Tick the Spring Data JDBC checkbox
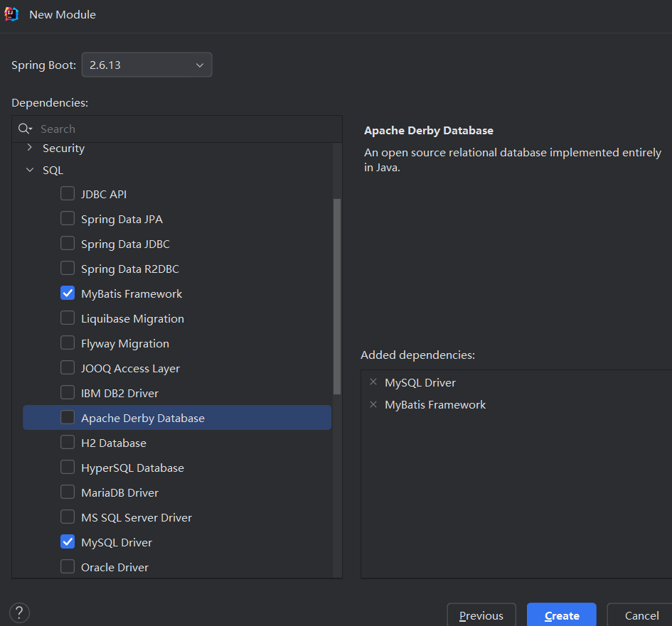The height and width of the screenshot is (626, 672). point(68,243)
